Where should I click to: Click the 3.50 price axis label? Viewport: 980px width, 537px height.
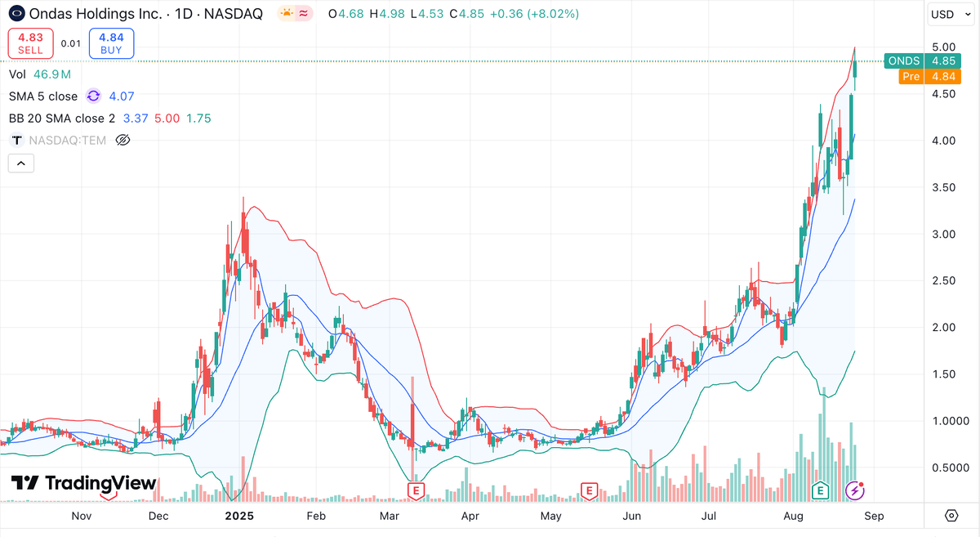click(x=942, y=187)
